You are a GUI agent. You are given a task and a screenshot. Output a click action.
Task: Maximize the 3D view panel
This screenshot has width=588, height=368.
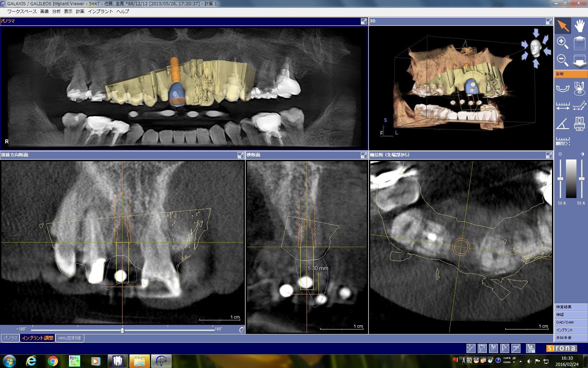coord(549,21)
